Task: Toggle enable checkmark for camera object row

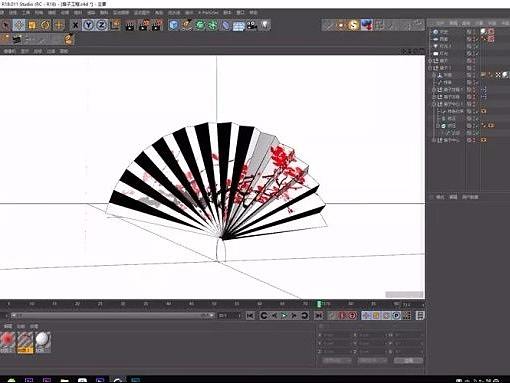Action: pyautogui.click(x=476, y=53)
